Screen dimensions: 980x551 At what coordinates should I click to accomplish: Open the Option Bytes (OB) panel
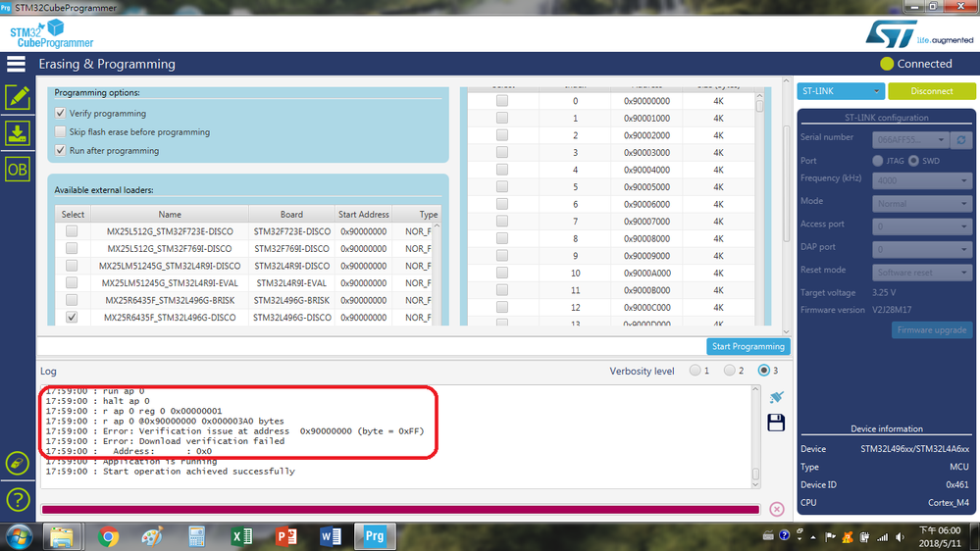point(18,170)
